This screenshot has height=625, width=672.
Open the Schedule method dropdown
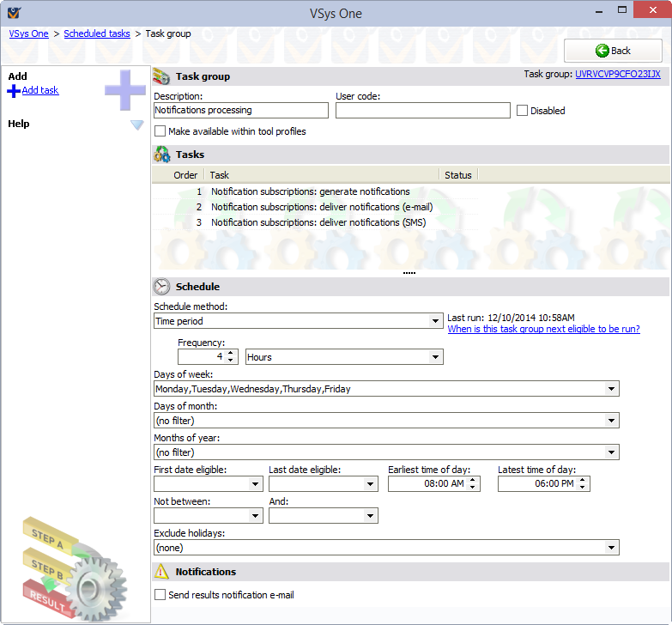(x=435, y=321)
